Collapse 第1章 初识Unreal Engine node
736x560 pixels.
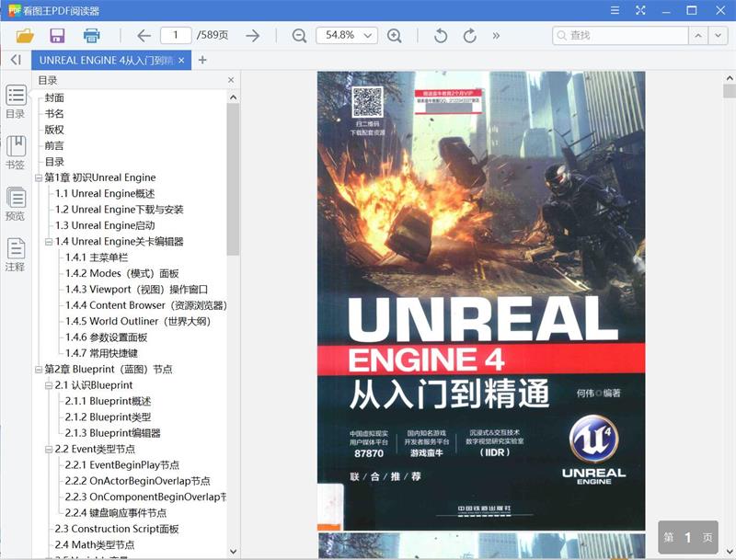tap(39, 177)
